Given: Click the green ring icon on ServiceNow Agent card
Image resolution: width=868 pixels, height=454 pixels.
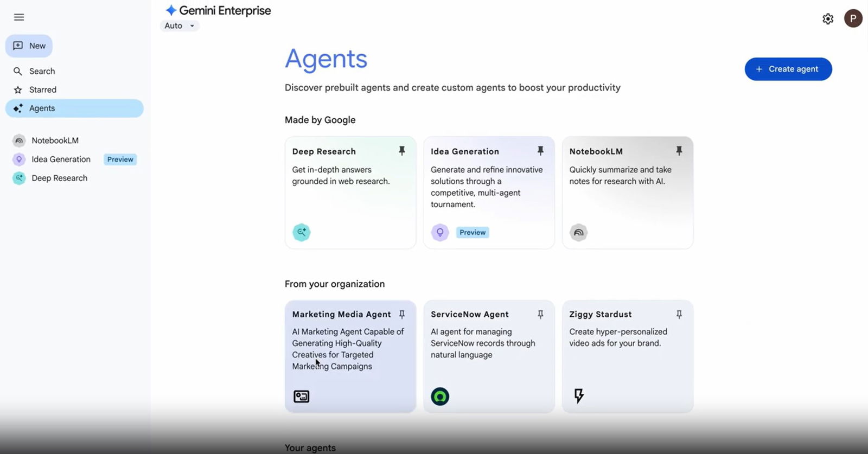Looking at the screenshot, I should [440, 397].
